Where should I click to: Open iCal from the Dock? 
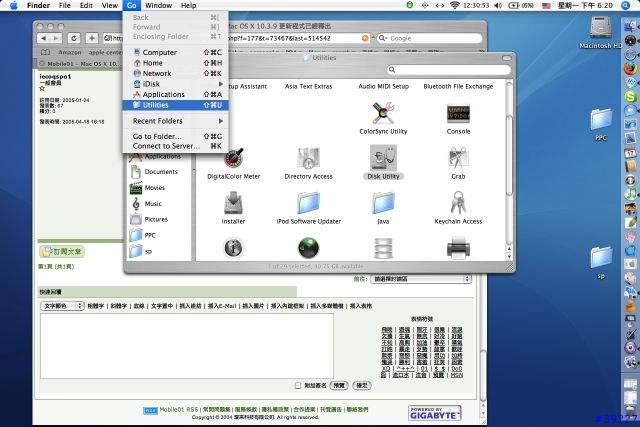[631, 153]
